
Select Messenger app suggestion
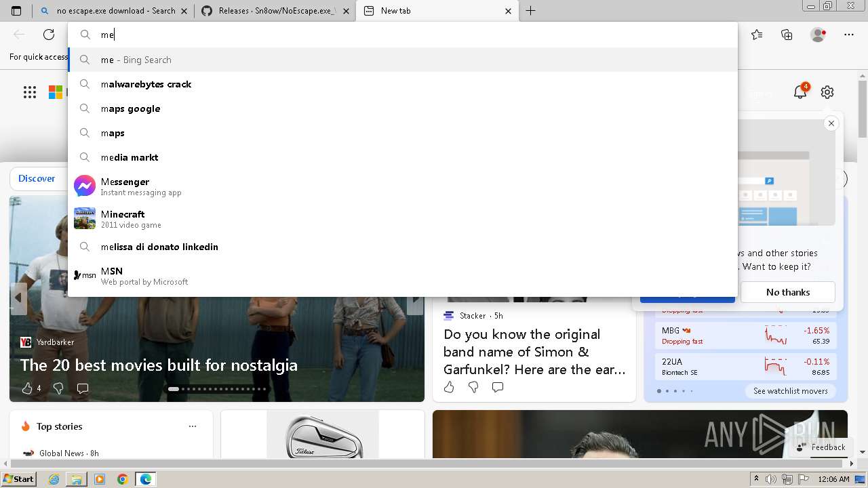click(403, 186)
